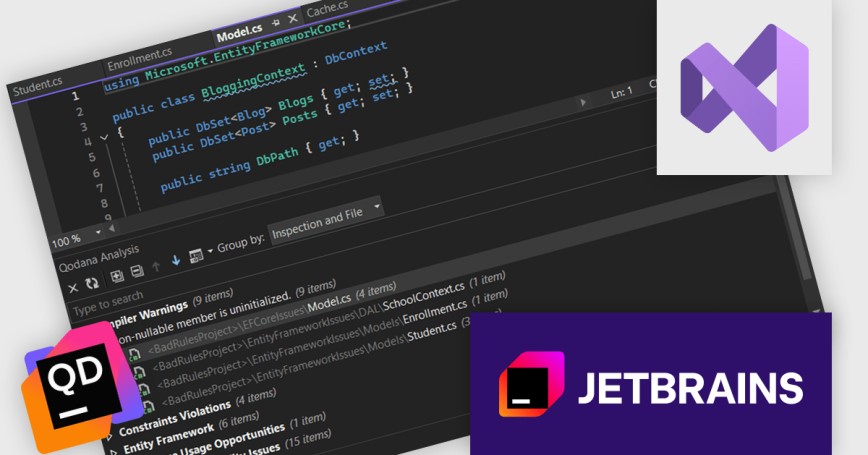The image size is (868, 455).
Task: Focus the Type to search field
Action: tap(108, 303)
